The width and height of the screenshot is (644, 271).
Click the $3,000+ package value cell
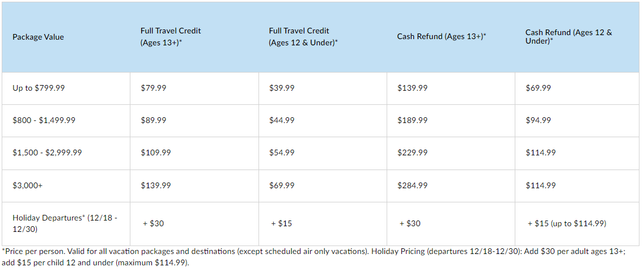click(x=28, y=185)
